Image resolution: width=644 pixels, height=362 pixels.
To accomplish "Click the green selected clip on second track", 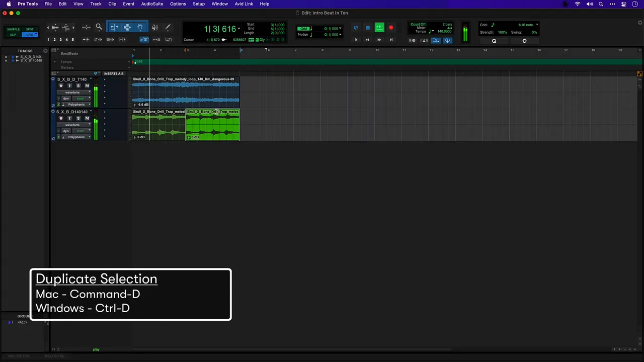I will click(213, 126).
